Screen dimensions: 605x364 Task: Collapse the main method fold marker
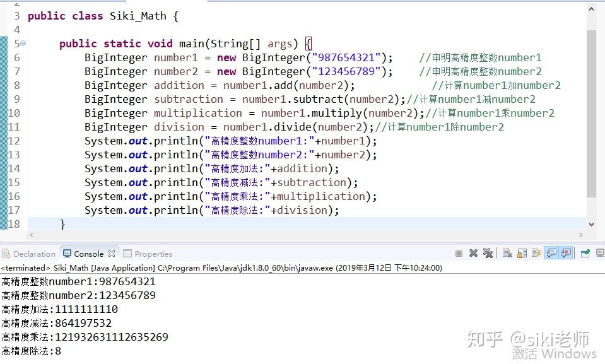coord(23,43)
